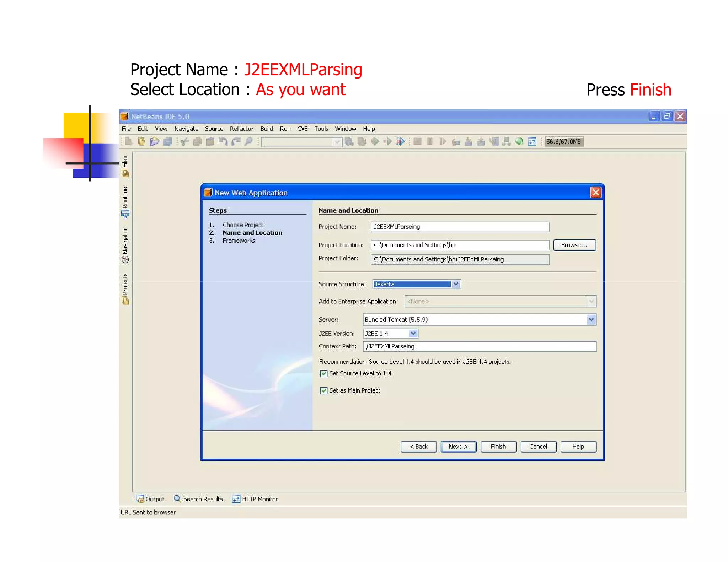Open the Window menu
This screenshot has width=728, height=562.
(x=345, y=129)
